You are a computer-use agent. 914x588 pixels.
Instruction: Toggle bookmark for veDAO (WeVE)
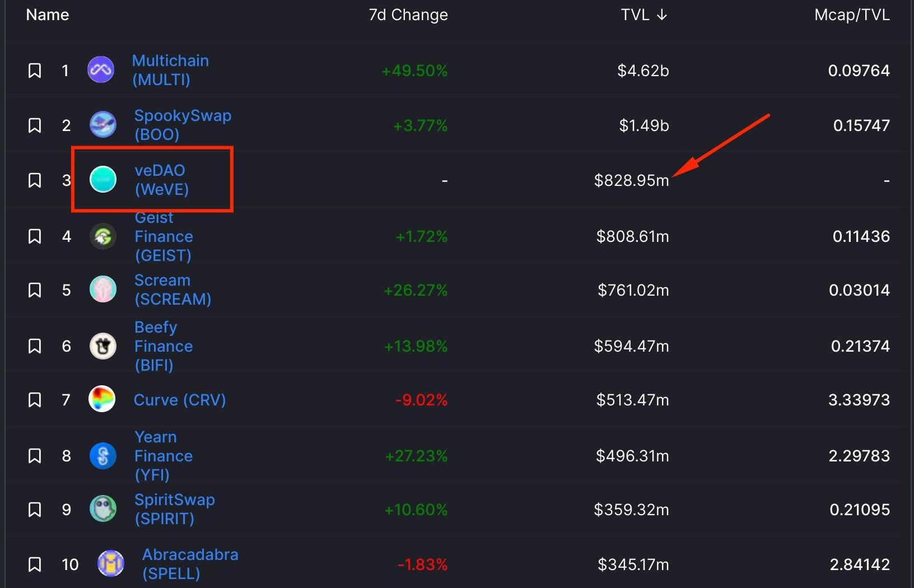[35, 180]
